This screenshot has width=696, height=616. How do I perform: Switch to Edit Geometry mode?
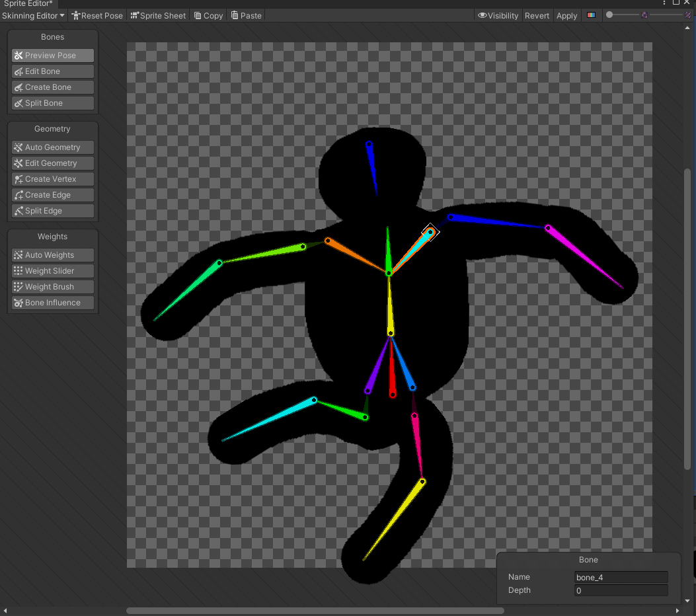coord(52,163)
